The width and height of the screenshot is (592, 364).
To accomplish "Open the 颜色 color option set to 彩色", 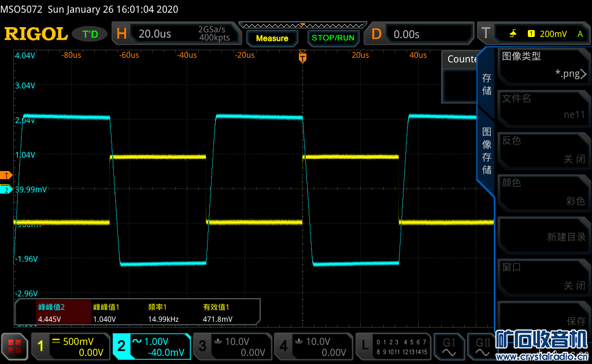I will point(543,192).
